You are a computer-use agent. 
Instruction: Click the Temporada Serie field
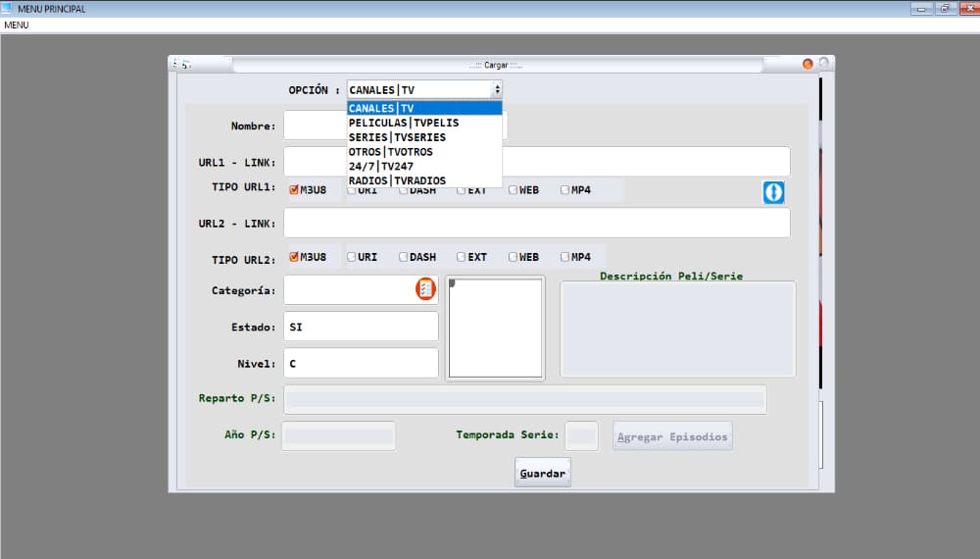click(x=581, y=435)
